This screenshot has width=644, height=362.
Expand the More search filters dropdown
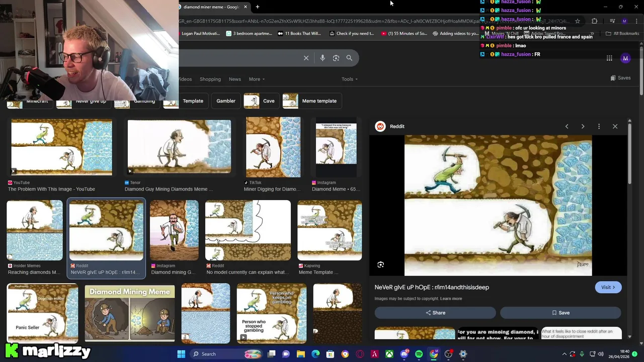pyautogui.click(x=257, y=79)
